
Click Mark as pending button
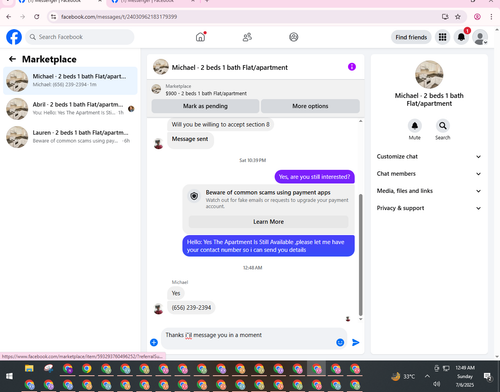click(x=205, y=106)
